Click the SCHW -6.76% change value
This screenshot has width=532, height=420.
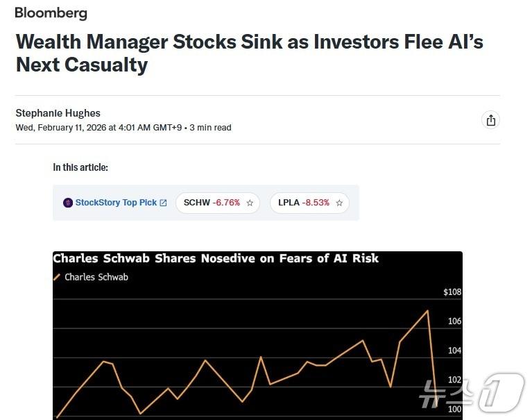(226, 203)
